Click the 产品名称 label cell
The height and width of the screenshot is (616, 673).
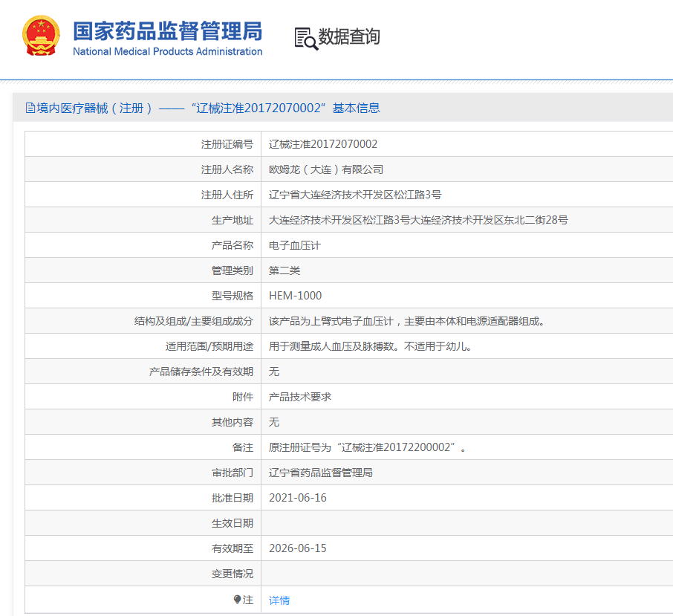coord(143,245)
